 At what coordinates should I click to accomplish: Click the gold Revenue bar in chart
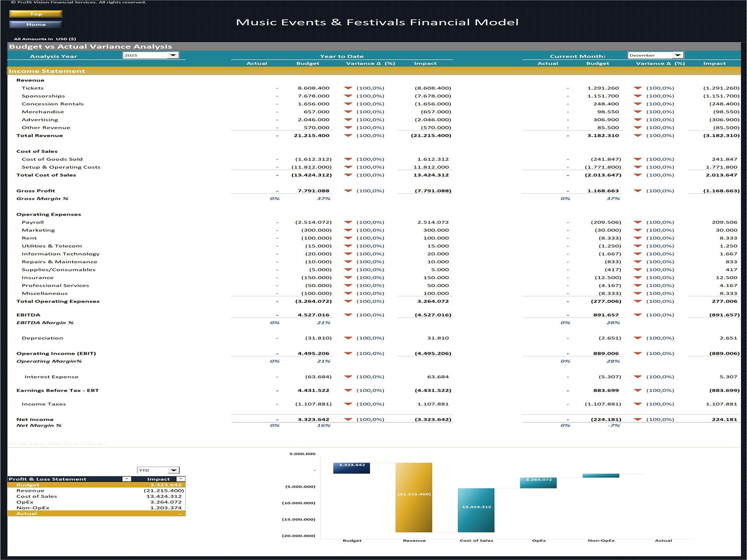pyautogui.click(x=414, y=497)
